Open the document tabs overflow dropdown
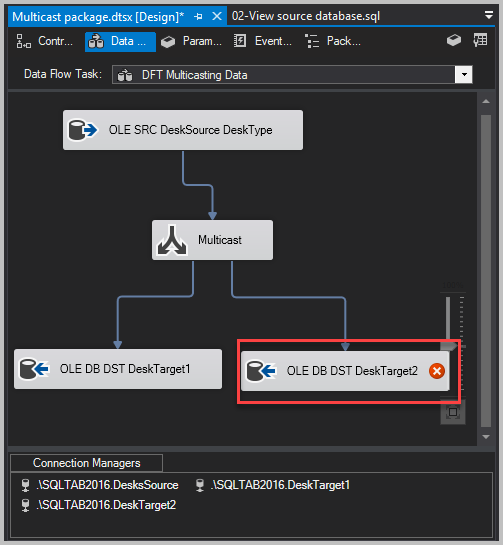 tap(489, 15)
